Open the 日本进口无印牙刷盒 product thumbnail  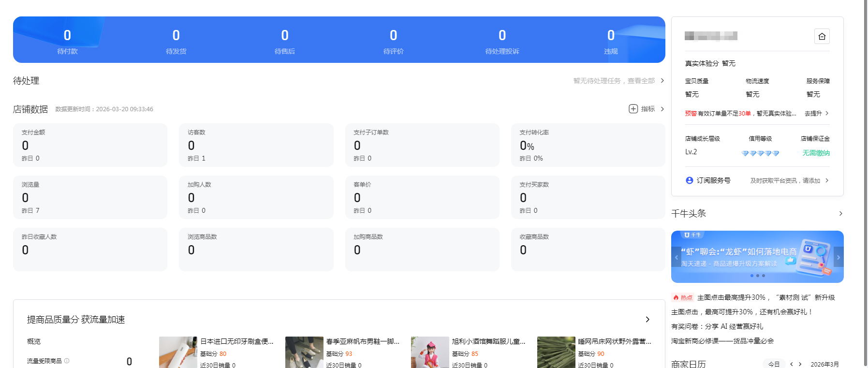click(x=178, y=352)
